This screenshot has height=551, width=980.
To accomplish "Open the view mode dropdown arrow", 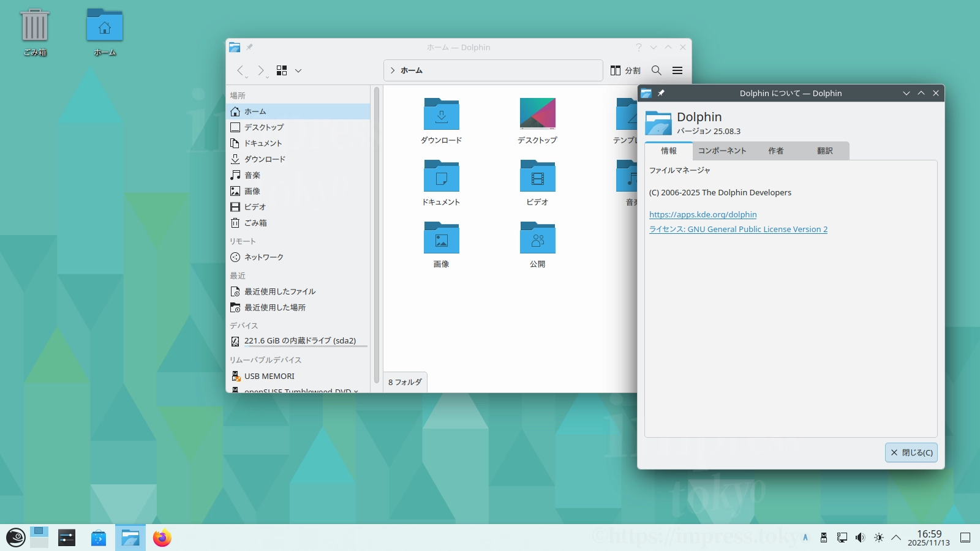I will [x=298, y=70].
